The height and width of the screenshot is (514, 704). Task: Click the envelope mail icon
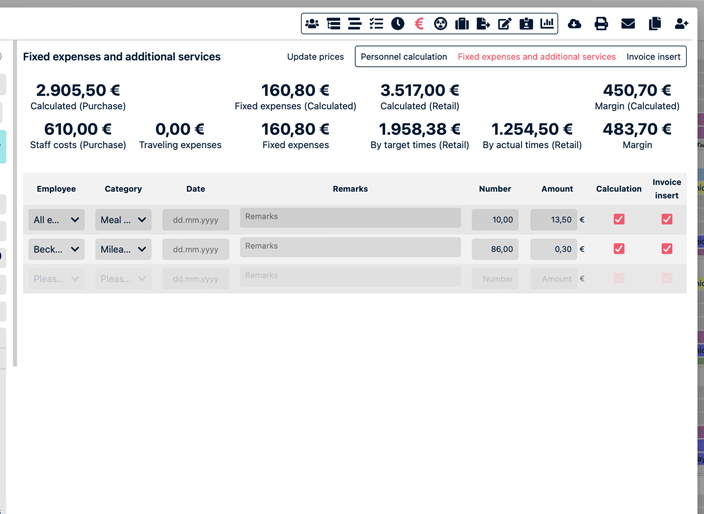point(628,23)
